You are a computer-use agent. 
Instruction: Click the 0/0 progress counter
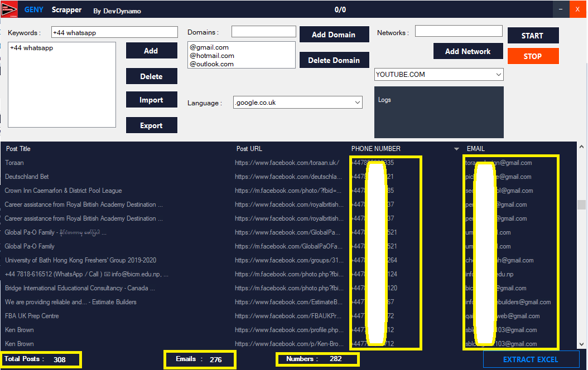click(x=340, y=9)
